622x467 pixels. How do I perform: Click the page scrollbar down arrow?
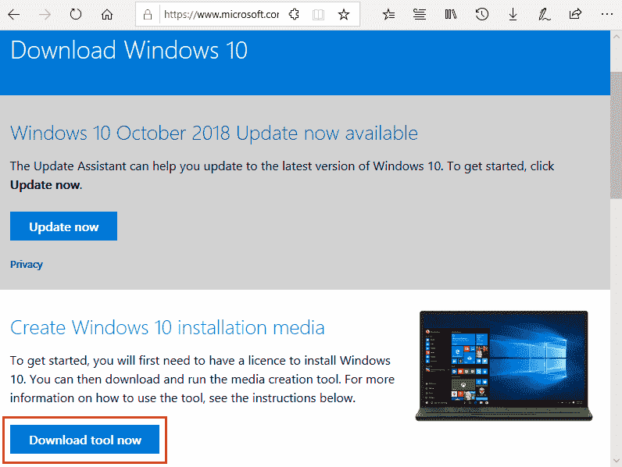click(x=616, y=461)
